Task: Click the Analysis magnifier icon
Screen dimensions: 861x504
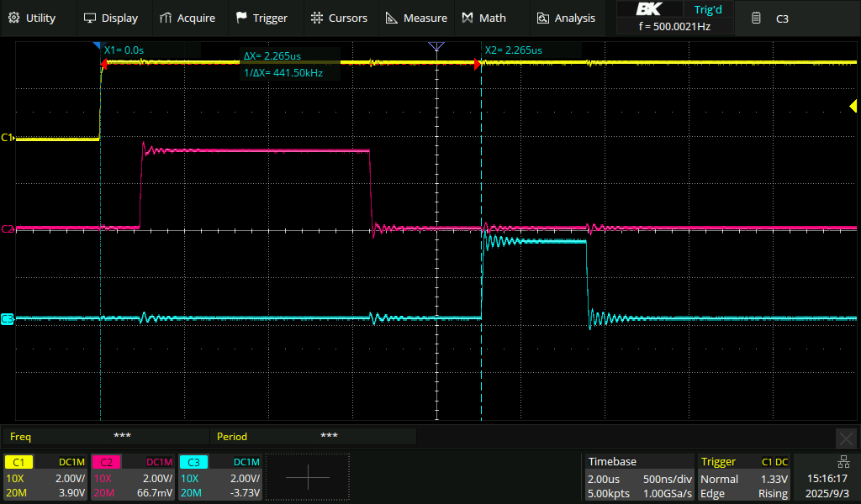Action: click(542, 18)
